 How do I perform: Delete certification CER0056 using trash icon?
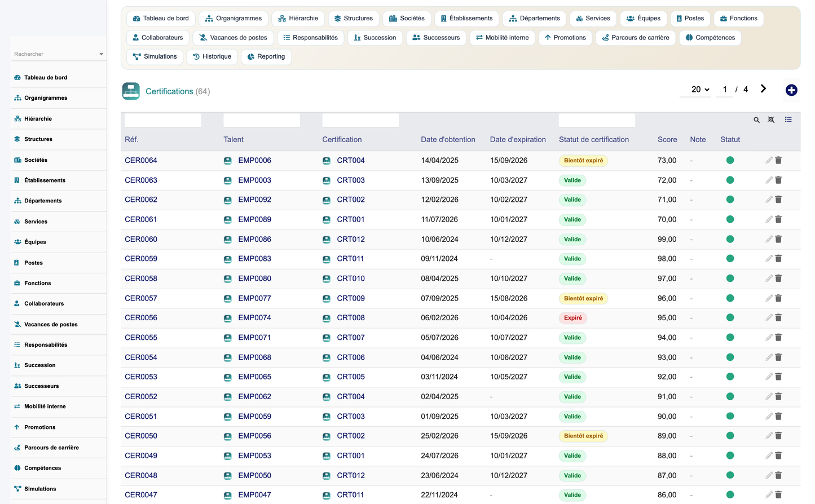pyautogui.click(x=778, y=317)
